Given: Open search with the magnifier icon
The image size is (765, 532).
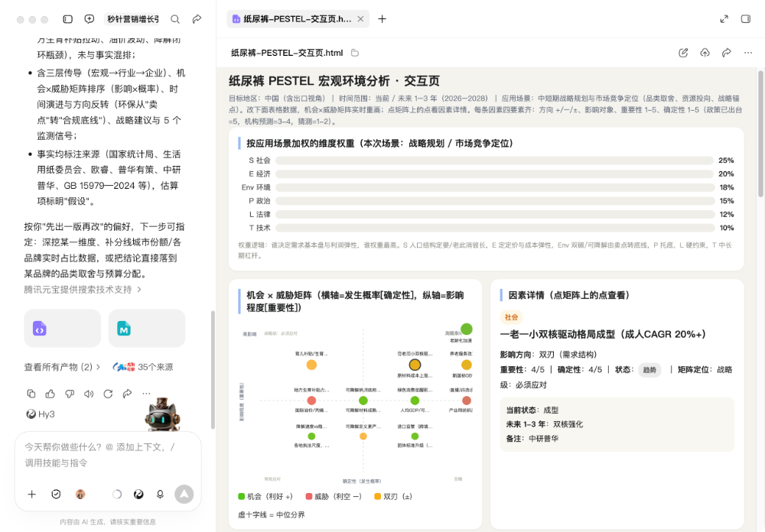Looking at the screenshot, I should click(175, 19).
